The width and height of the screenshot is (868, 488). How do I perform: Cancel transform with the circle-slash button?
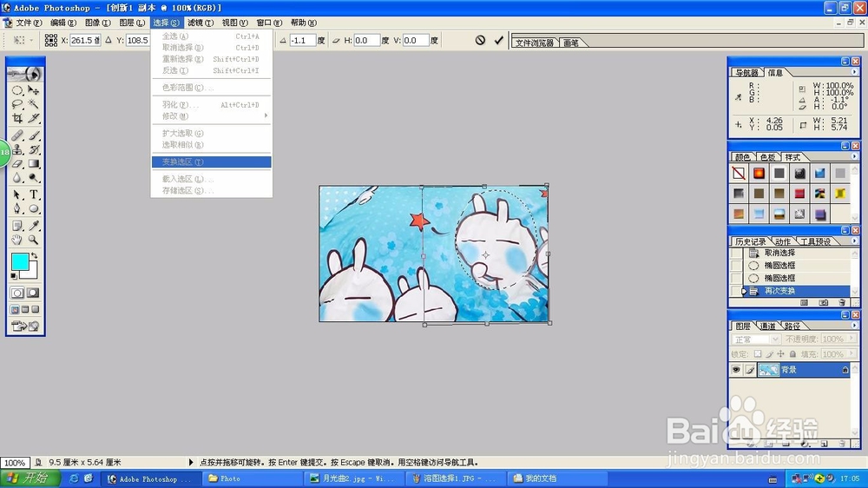coord(480,40)
